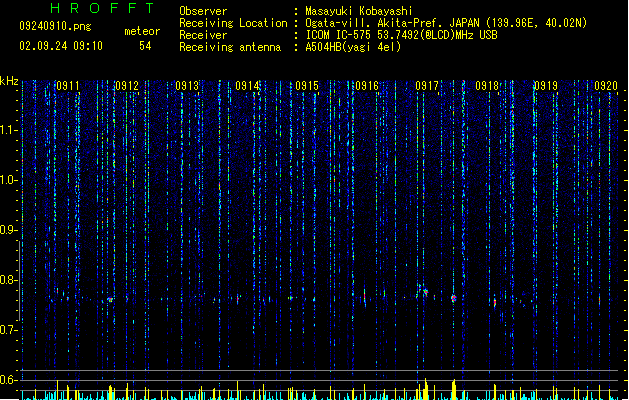Click the 0.7 frequency axis label
This screenshot has height=400, width=629.
coord(8,330)
